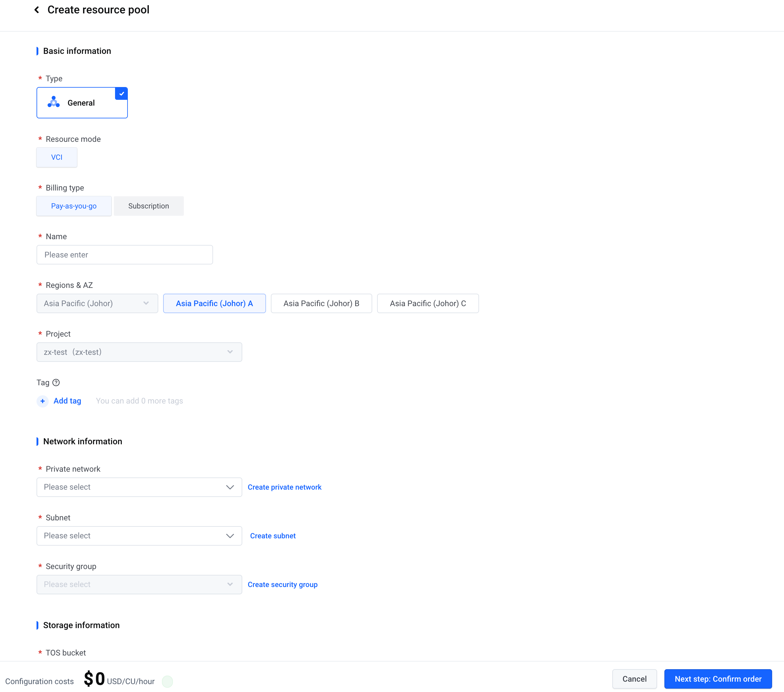
Task: Click the green circle beside cost display
Action: point(167,681)
